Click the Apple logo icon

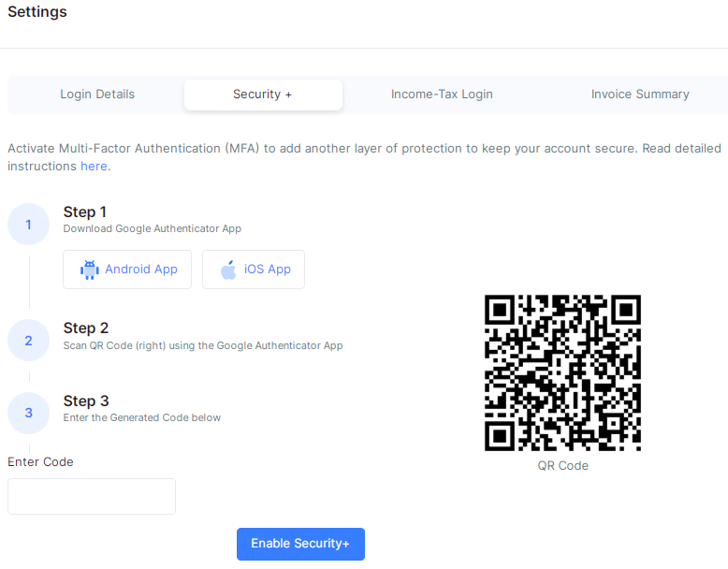click(x=228, y=270)
